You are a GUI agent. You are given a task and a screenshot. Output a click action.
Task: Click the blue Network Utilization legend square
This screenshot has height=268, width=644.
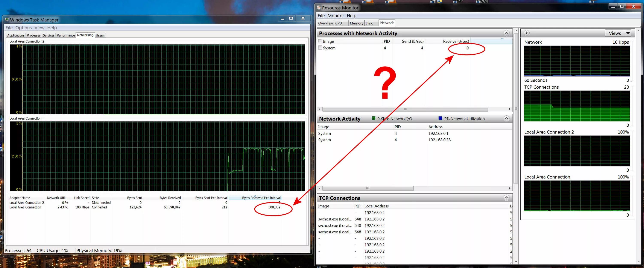(440, 118)
